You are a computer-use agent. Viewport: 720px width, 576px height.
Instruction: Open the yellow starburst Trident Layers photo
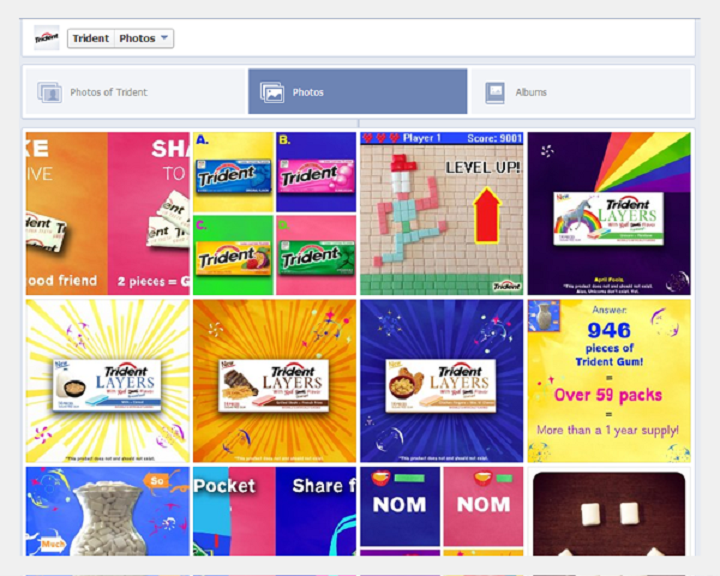click(x=107, y=381)
